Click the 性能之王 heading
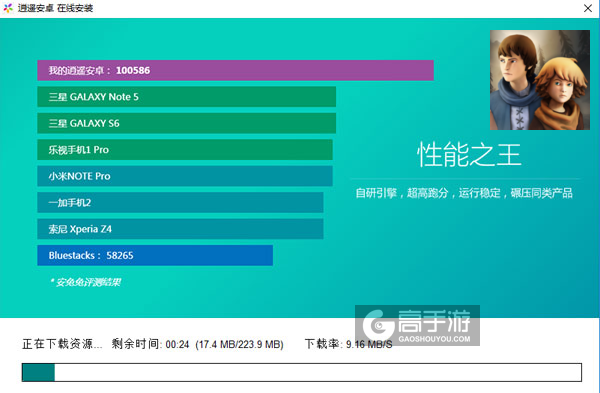Image resolution: width=600 pixels, height=393 pixels. point(469,155)
